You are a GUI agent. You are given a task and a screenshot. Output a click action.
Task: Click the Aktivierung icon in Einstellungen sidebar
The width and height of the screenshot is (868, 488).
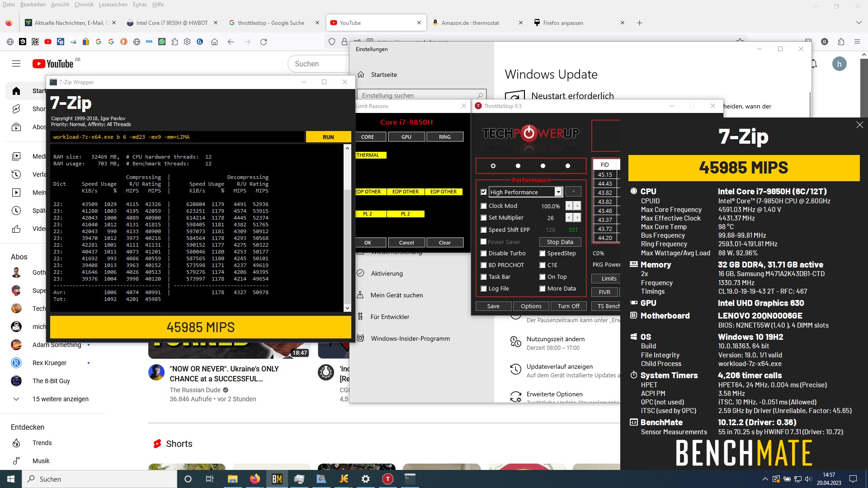pyautogui.click(x=360, y=273)
